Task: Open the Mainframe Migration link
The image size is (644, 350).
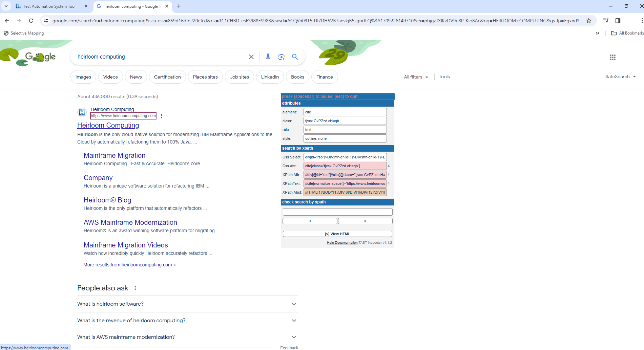Action: (x=115, y=155)
